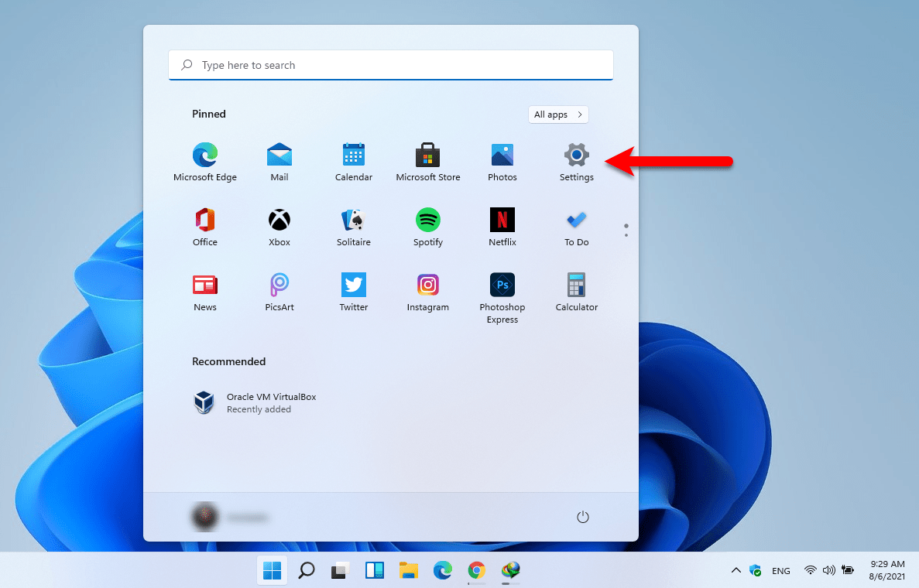Click the power button icon
The height and width of the screenshot is (588, 919).
582,517
